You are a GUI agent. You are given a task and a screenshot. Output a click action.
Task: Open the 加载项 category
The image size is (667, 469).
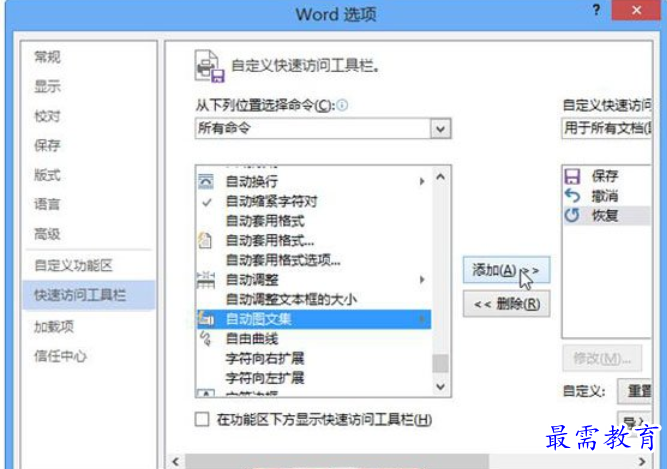(x=54, y=327)
